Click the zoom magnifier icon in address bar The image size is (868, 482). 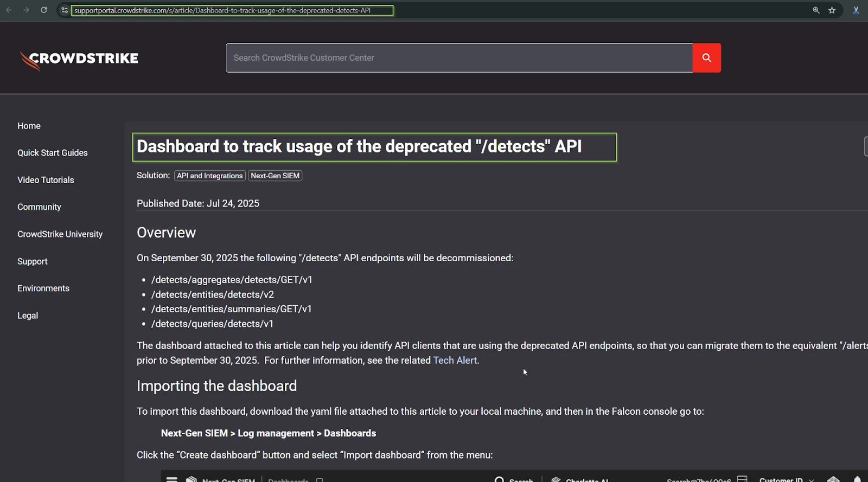click(816, 10)
